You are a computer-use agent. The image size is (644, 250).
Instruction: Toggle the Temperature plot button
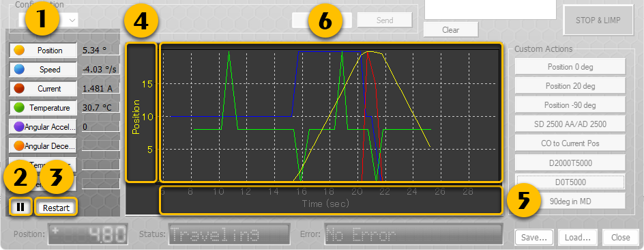coord(43,108)
